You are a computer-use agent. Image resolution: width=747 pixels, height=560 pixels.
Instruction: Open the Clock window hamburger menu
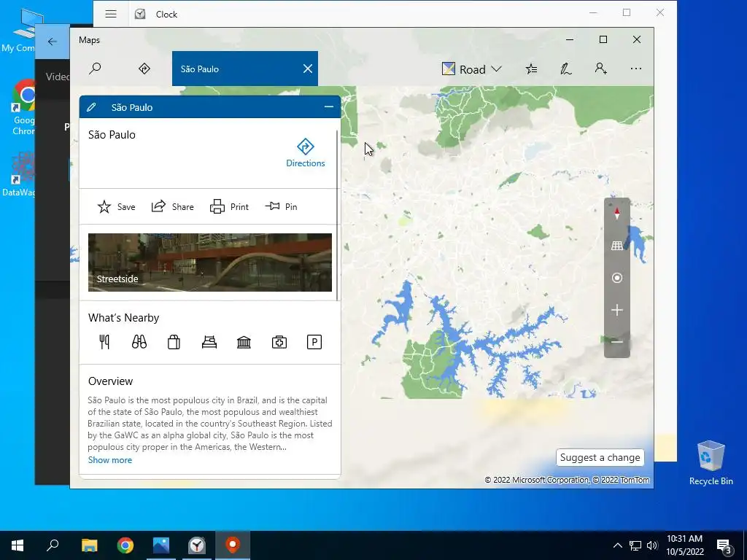tap(111, 14)
